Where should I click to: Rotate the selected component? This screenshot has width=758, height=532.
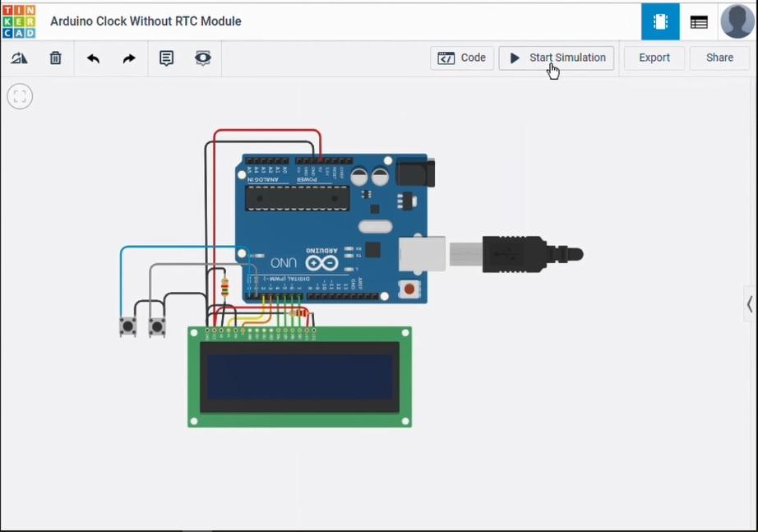tap(20, 58)
